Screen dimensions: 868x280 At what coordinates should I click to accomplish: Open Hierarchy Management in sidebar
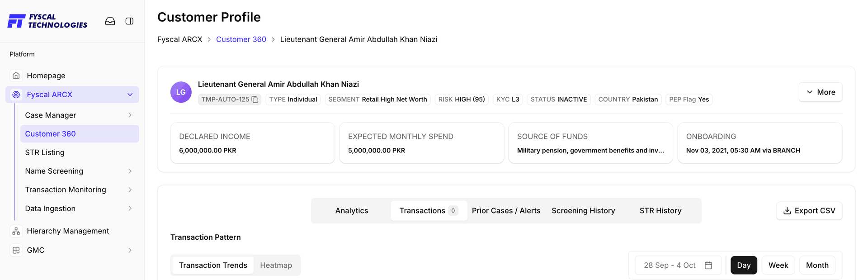pos(72,231)
